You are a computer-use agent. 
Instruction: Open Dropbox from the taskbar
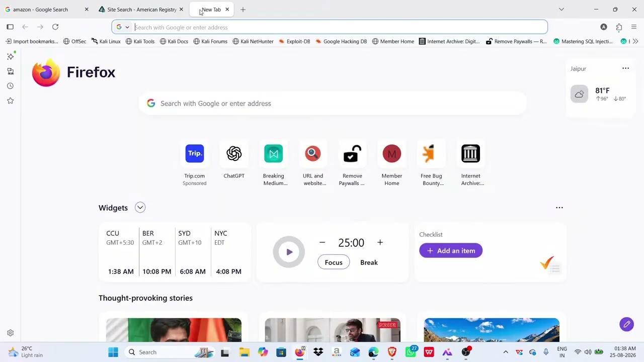click(318, 352)
